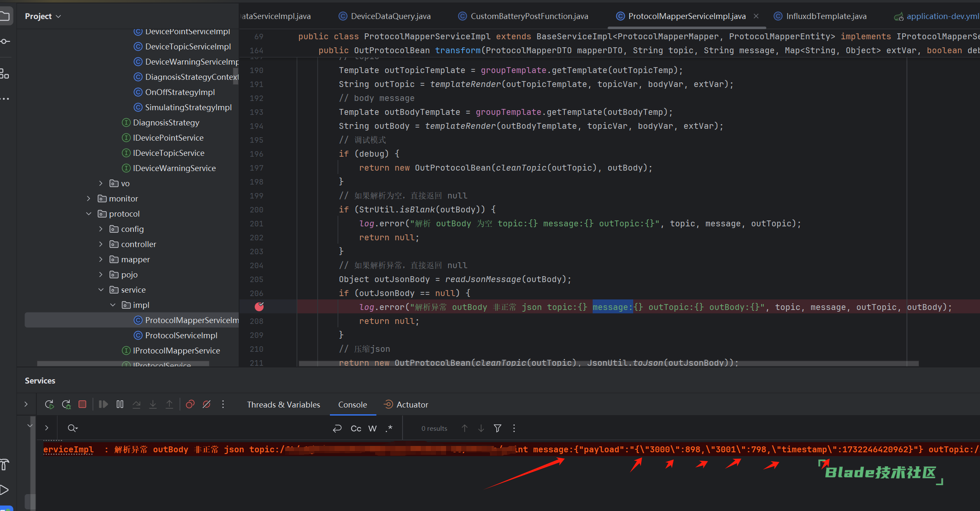Expand the Services tree panel

click(26, 404)
